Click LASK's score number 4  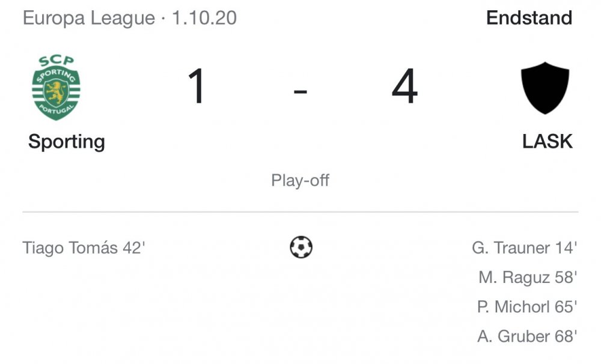pyautogui.click(x=404, y=86)
